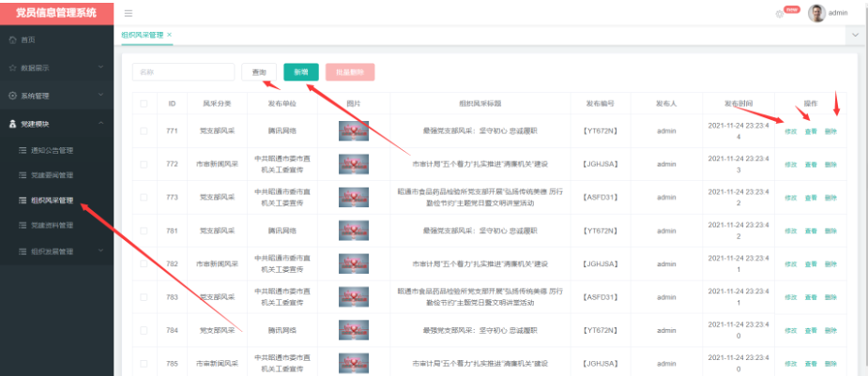868x376 pixels.
Task: Toggle the select-all checkbox in the table header
Action: 144,103
